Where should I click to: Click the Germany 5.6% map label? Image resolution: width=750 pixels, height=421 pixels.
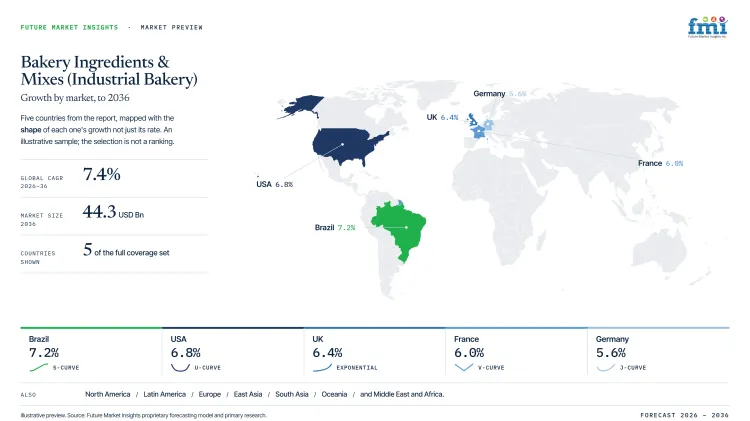tap(499, 94)
